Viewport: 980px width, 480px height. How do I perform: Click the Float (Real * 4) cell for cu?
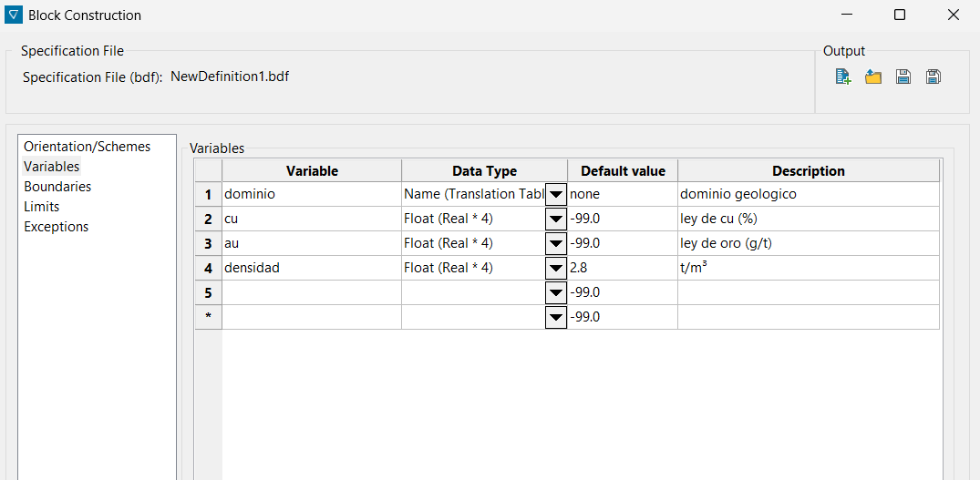pos(474,219)
